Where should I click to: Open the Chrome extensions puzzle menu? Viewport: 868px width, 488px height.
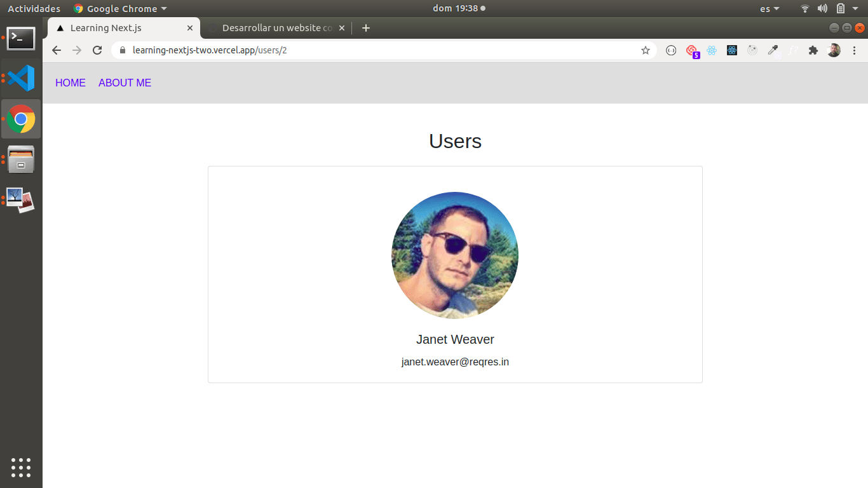(x=813, y=50)
